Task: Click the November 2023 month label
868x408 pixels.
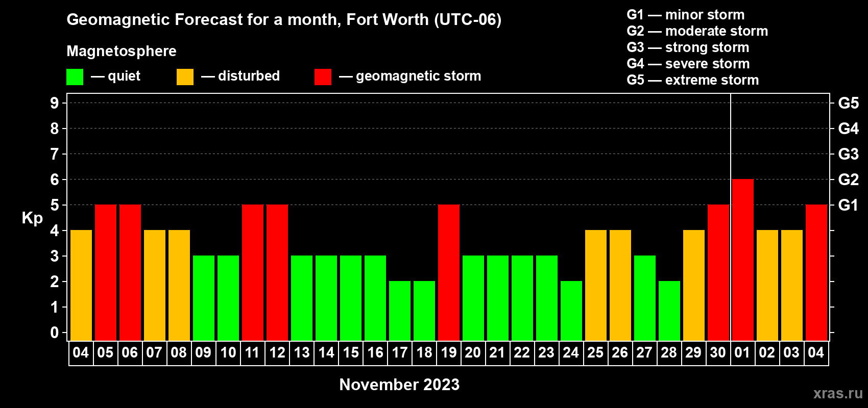Action: tap(399, 385)
